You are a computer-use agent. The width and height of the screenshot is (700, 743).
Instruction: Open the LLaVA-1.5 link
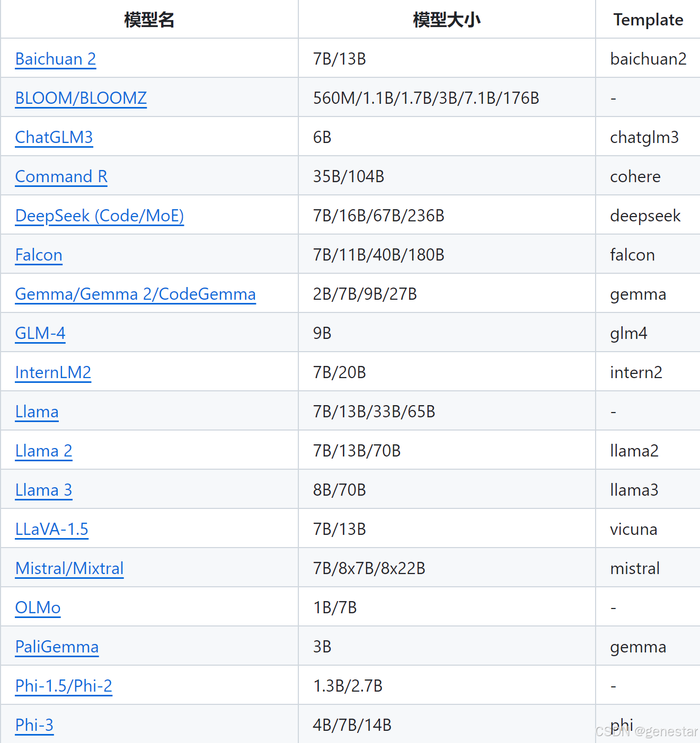51,529
